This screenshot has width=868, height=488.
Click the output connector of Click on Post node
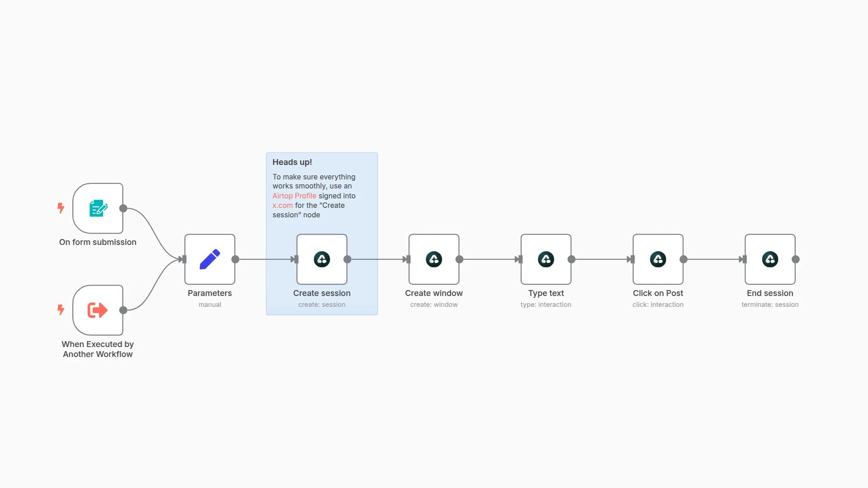tap(684, 259)
